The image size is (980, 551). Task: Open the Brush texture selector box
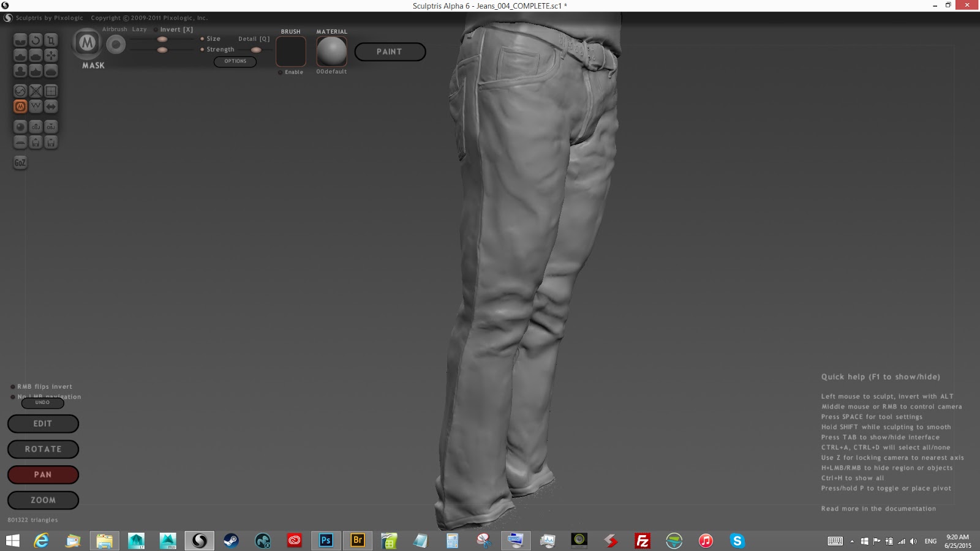291,51
